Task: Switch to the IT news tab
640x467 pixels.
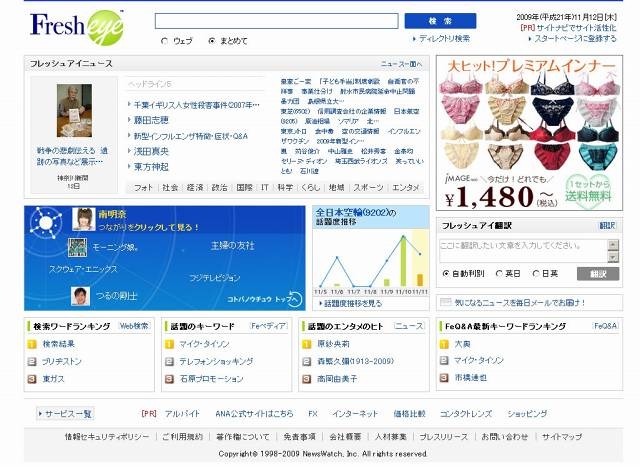Action: pyautogui.click(x=264, y=187)
